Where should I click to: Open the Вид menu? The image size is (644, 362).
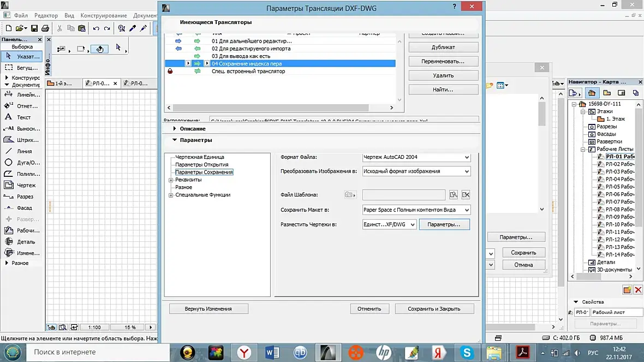[x=69, y=15]
